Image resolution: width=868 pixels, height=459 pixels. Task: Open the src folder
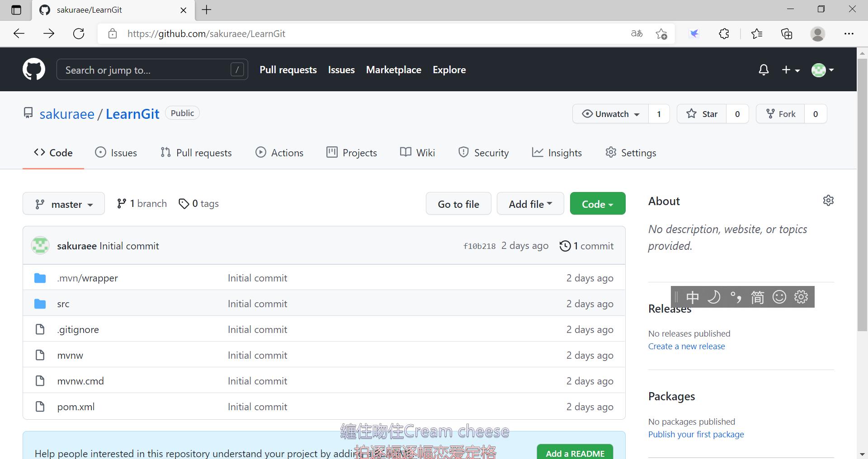[63, 304]
